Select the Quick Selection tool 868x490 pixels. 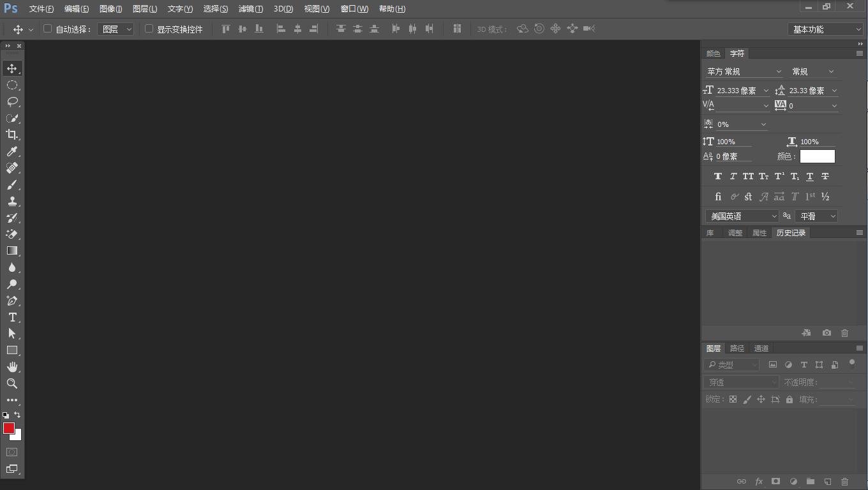[x=12, y=118]
